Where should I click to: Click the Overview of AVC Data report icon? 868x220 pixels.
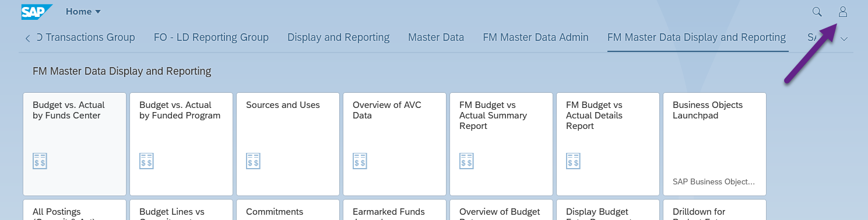[x=360, y=161]
